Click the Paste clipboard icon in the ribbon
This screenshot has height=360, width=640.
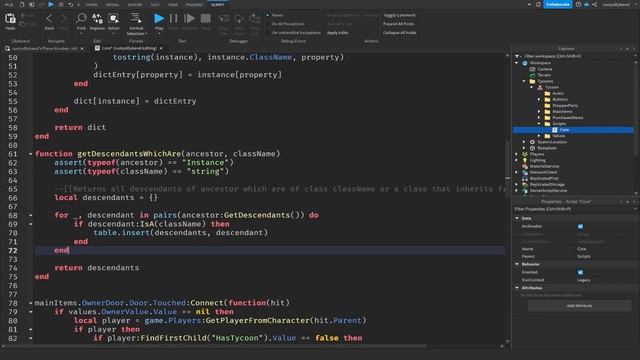pyautogui.click(x=10, y=19)
